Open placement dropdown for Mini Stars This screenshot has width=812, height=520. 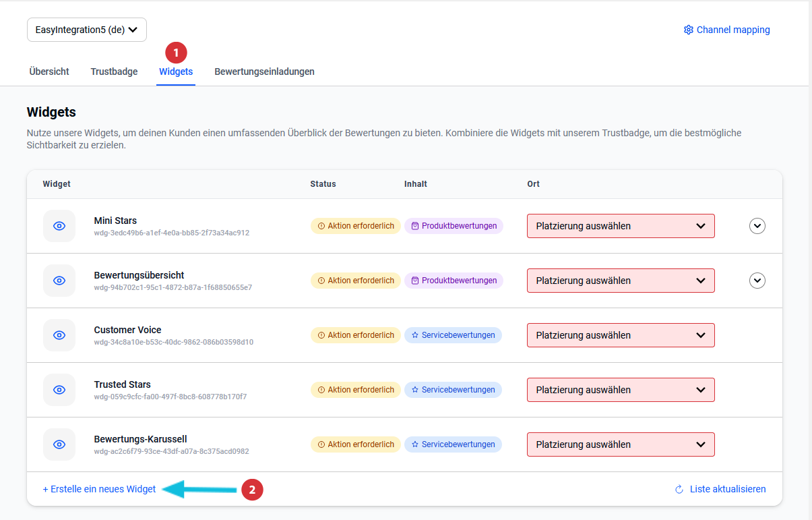click(620, 226)
